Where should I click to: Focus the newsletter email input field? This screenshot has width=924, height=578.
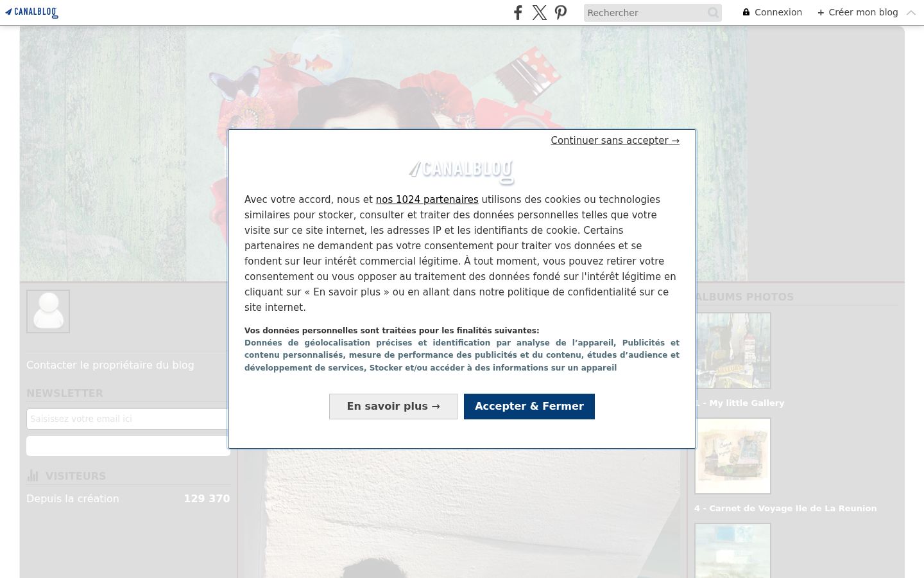pos(128,419)
